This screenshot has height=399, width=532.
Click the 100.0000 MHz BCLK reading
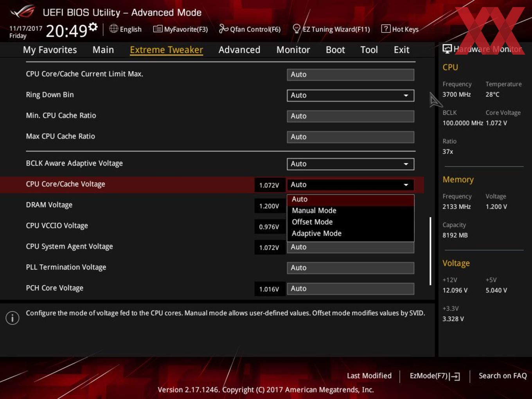463,123
